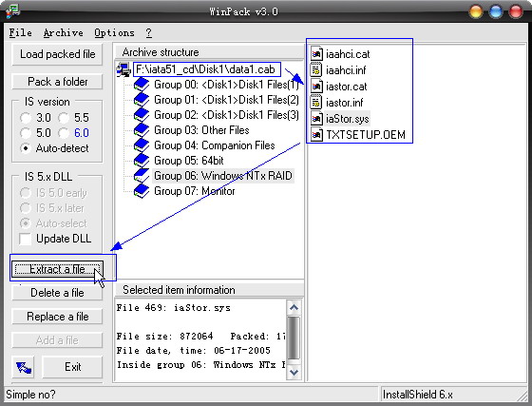Select Group 00: <Disk1>Disk1 Files(1)
The width and height of the screenshot is (532, 406).
(x=226, y=85)
